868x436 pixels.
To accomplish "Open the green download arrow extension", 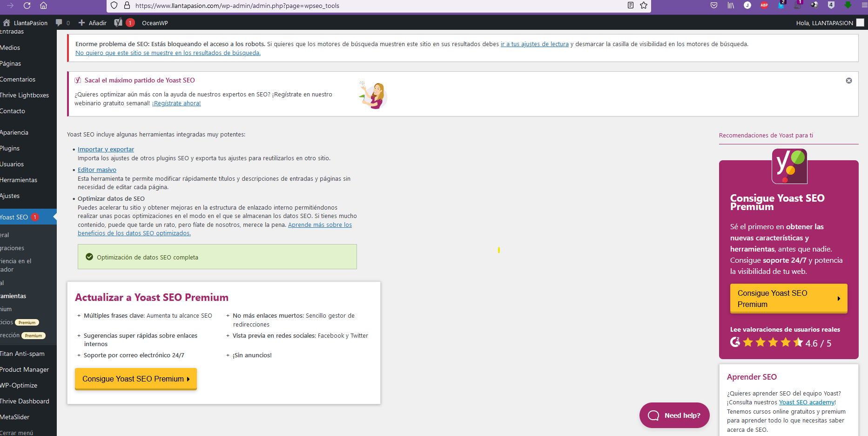I will pyautogui.click(x=848, y=5).
